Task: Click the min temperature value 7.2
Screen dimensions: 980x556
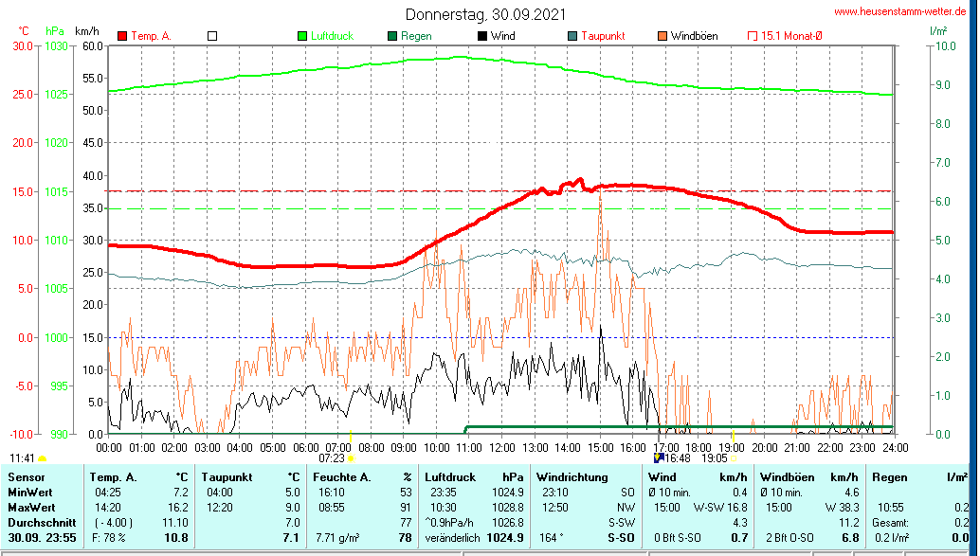Action: pyautogui.click(x=181, y=493)
